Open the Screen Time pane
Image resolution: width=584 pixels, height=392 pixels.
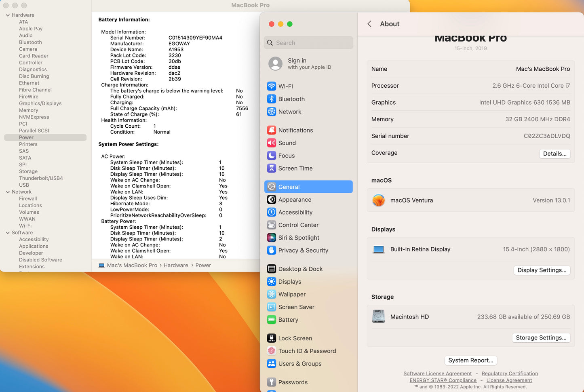[295, 168]
